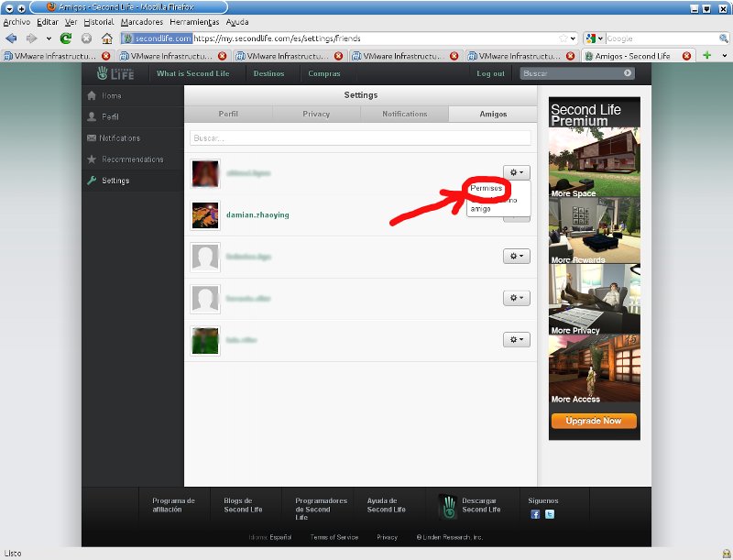Click into the friends Buscar... search field

click(360, 138)
